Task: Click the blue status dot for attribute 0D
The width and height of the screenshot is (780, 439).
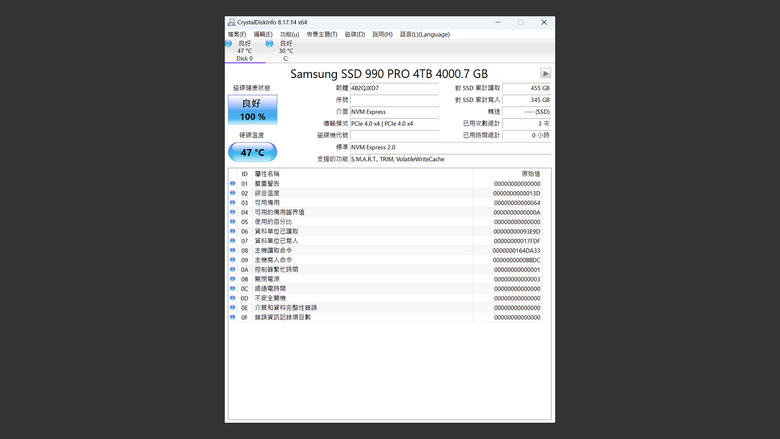Action: (232, 298)
